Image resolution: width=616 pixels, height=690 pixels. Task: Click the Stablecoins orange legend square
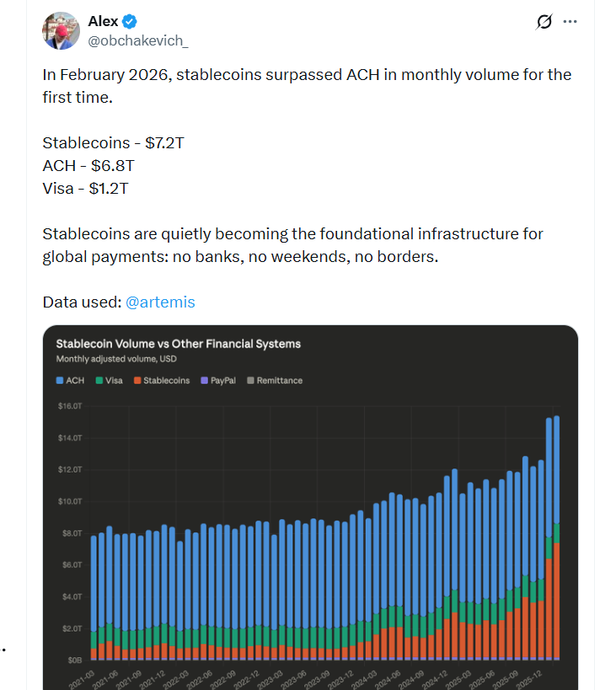pyautogui.click(x=137, y=381)
